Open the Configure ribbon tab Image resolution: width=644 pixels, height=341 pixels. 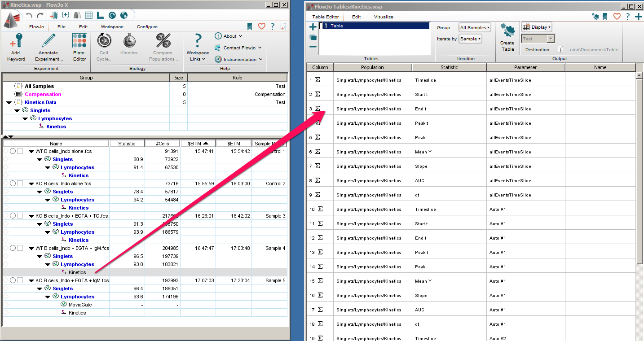147,27
